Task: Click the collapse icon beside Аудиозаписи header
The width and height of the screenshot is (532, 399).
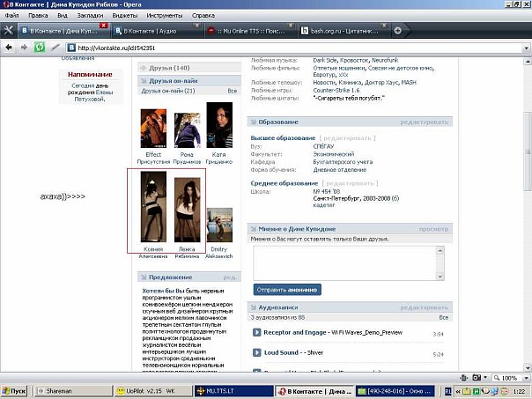Action: tap(253, 307)
